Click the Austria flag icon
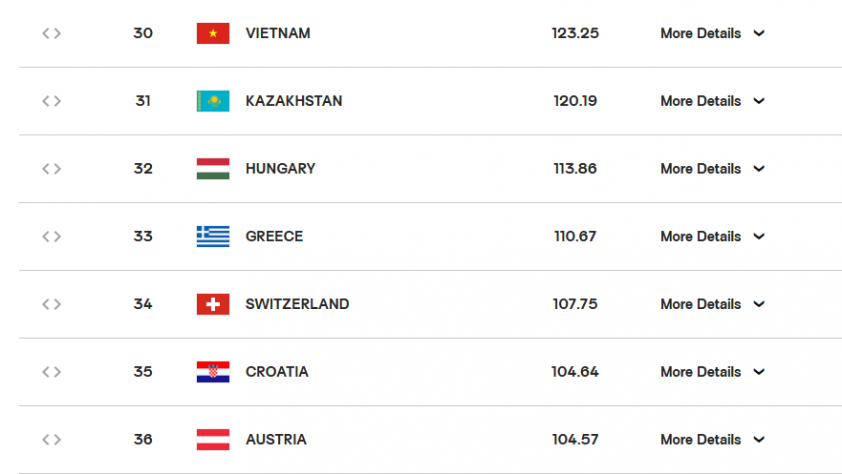This screenshot has width=842, height=474. coord(213,439)
